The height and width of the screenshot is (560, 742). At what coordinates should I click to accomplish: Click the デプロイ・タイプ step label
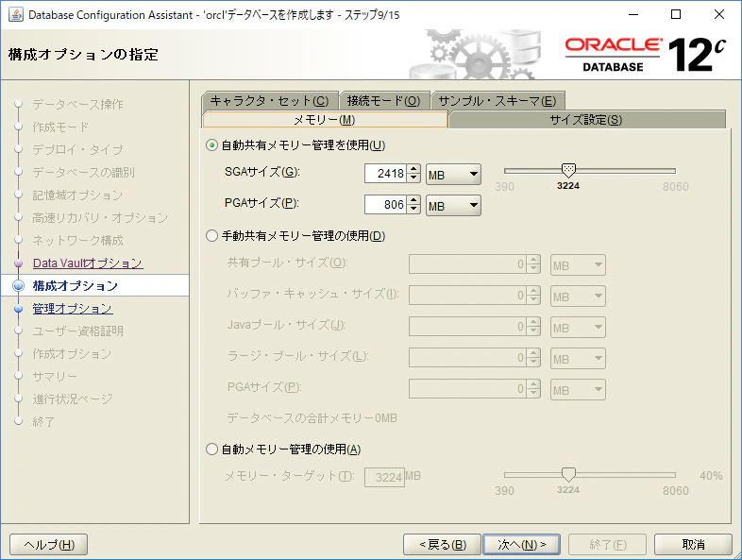coord(77,149)
